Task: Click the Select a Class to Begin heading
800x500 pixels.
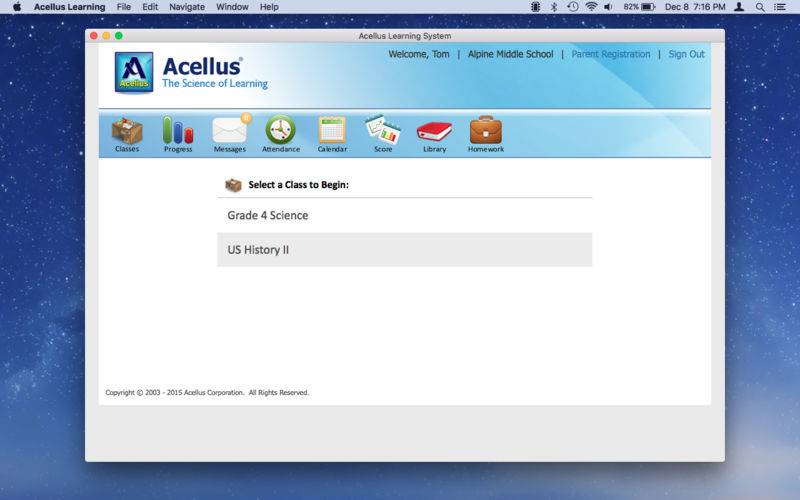Action: (298, 185)
